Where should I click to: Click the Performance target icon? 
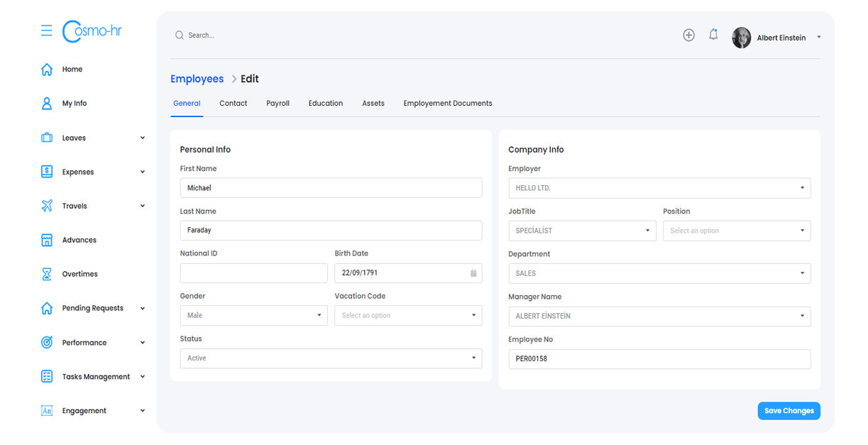[x=47, y=343]
